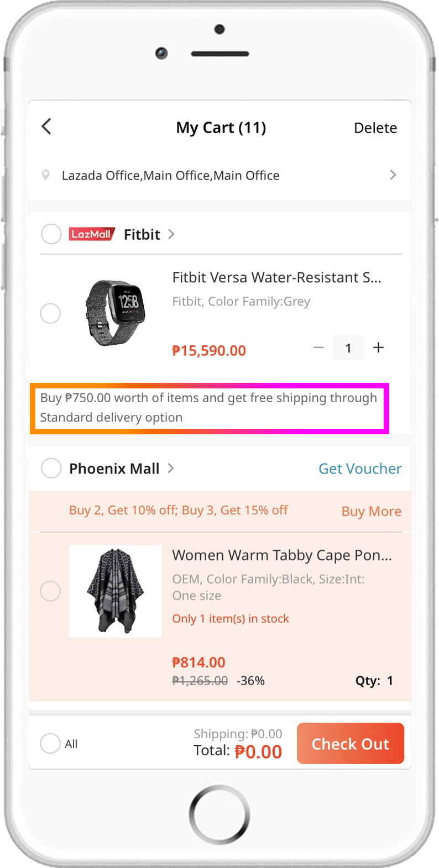
Task: Tap the Buy More link
Action: click(x=371, y=511)
